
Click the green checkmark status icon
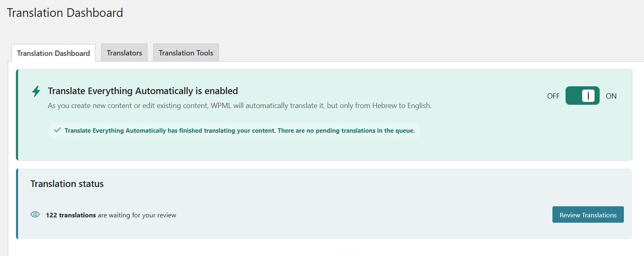[x=57, y=130]
